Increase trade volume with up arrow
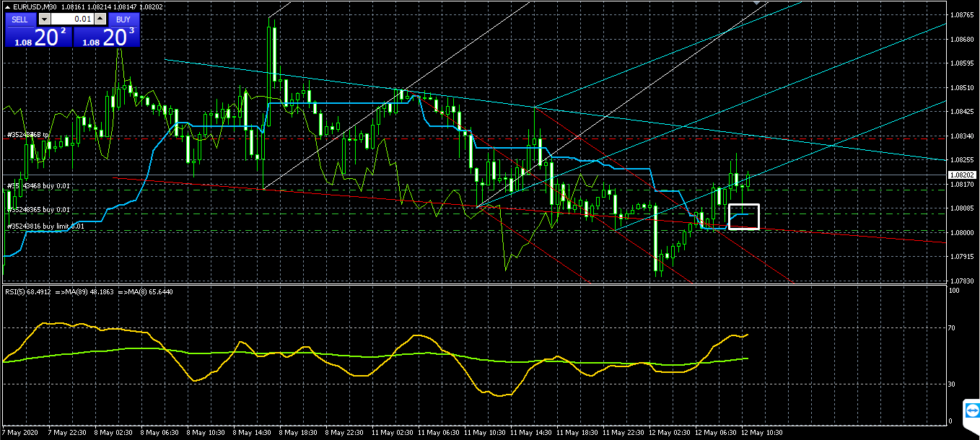 (100, 19)
